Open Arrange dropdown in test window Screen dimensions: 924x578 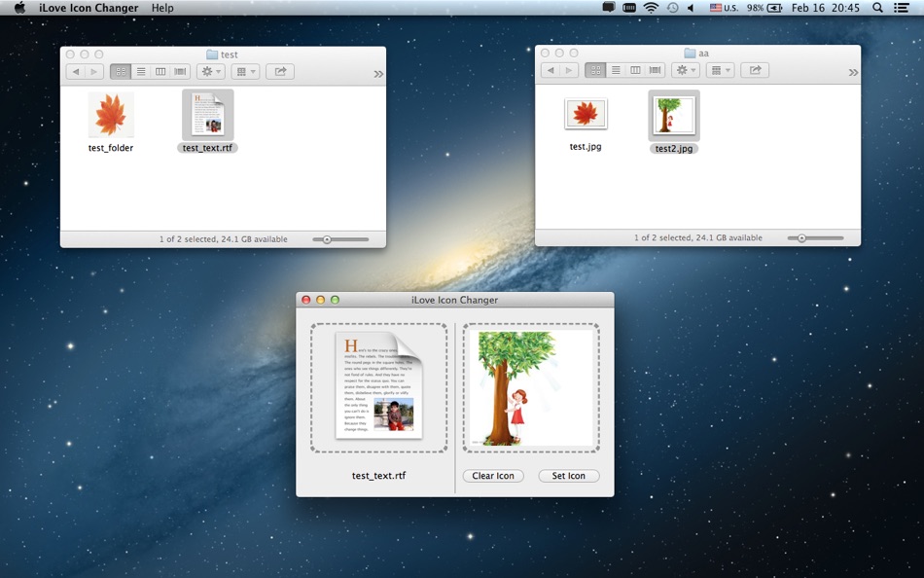point(246,71)
